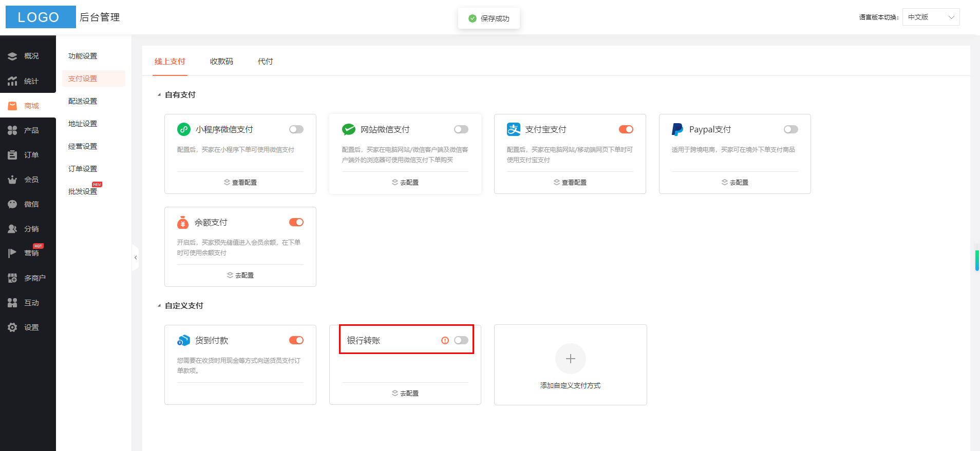Click the 余额支付 money bag icon
This screenshot has height=451, width=980.
183,222
